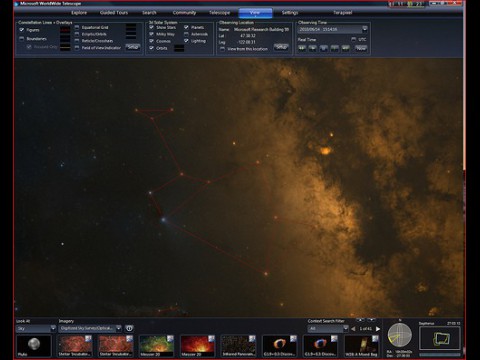The height and width of the screenshot is (360, 480).
Task: Open the Community tab
Action: 184,13
